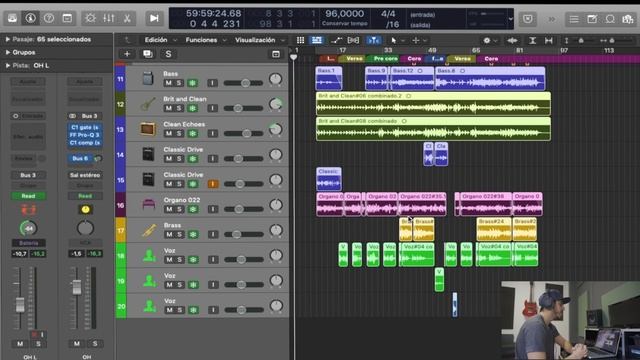
Task: Click the green Read automation button on OH L
Action: (28, 196)
